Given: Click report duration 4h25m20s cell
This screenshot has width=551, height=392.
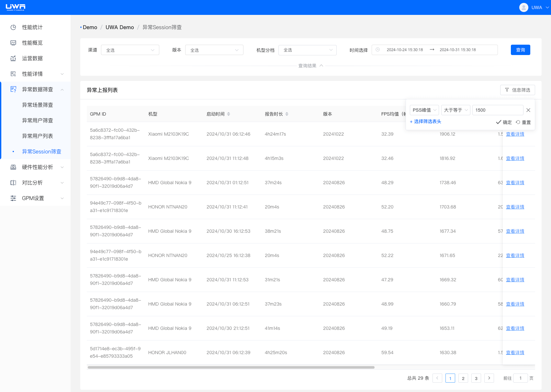Looking at the screenshot, I should (x=276, y=353).
